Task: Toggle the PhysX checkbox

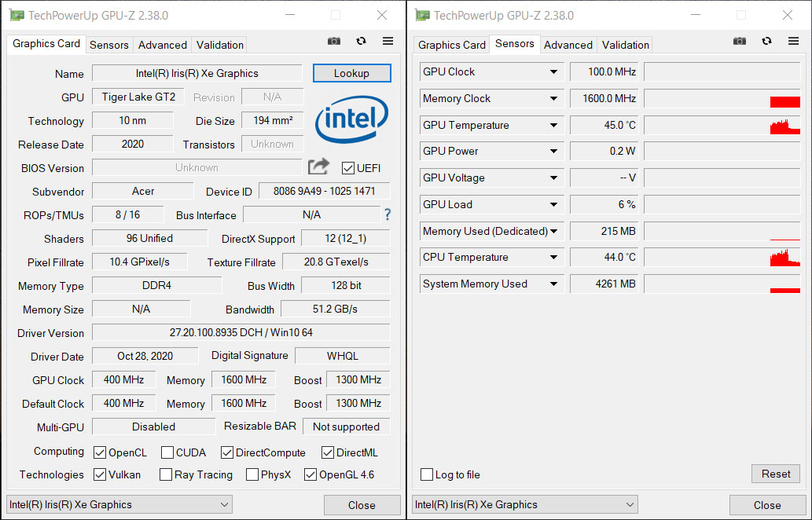Action: pyautogui.click(x=252, y=474)
